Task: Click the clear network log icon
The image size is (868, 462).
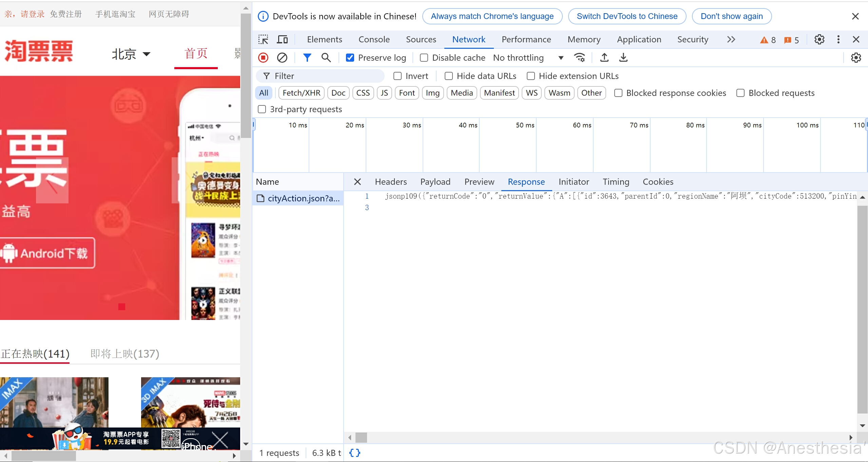Action: 282,57
